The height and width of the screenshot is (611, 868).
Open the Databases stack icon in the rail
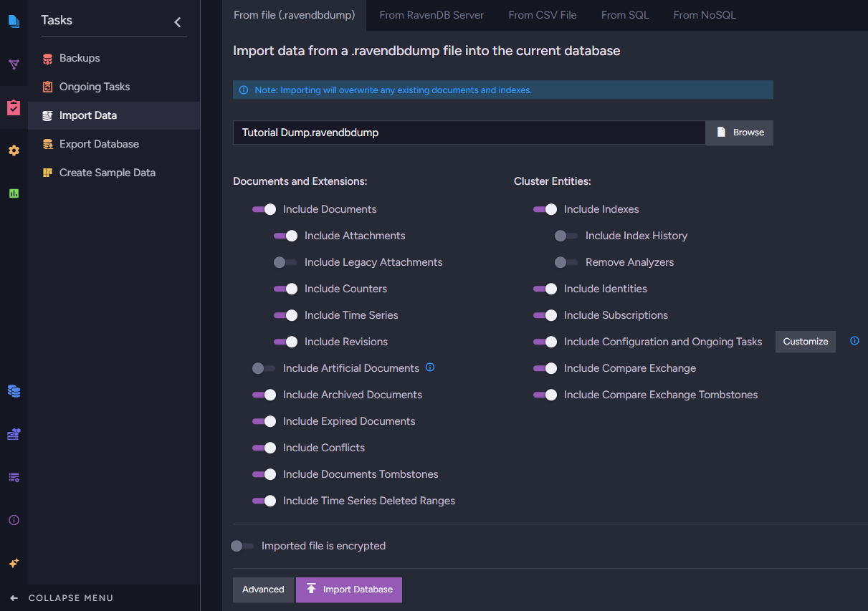pyautogui.click(x=14, y=391)
